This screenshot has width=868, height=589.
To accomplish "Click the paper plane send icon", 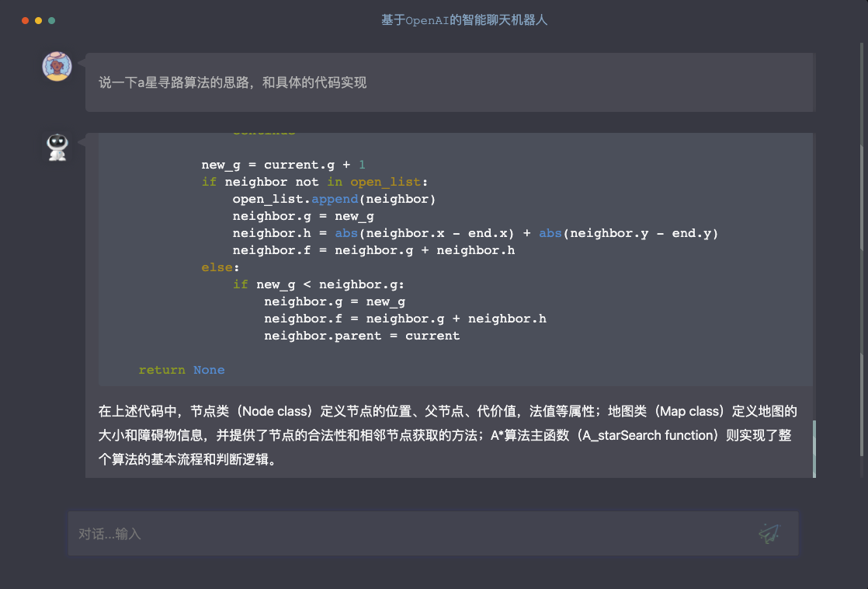I will [x=769, y=533].
